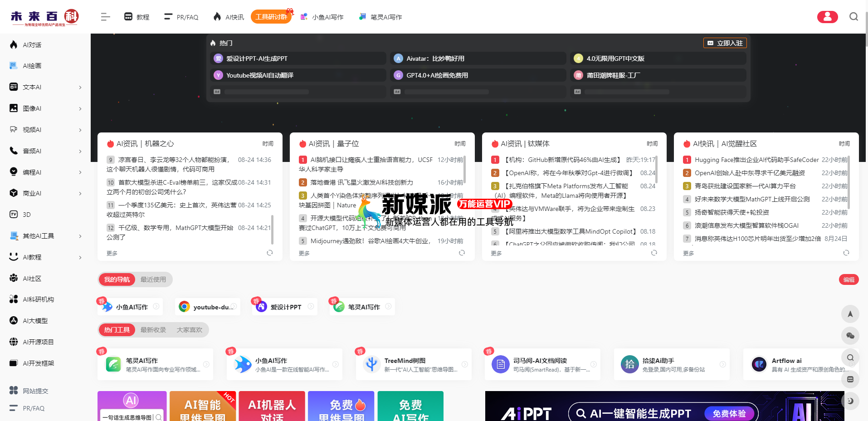This screenshot has height=421, width=868.
Task: Click the red user account icon
Action: tap(827, 17)
